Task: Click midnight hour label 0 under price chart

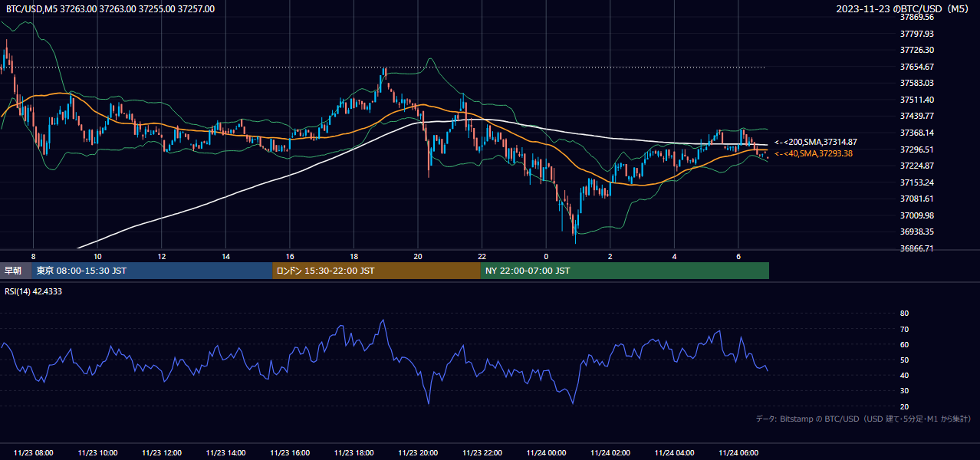Action: [x=546, y=256]
